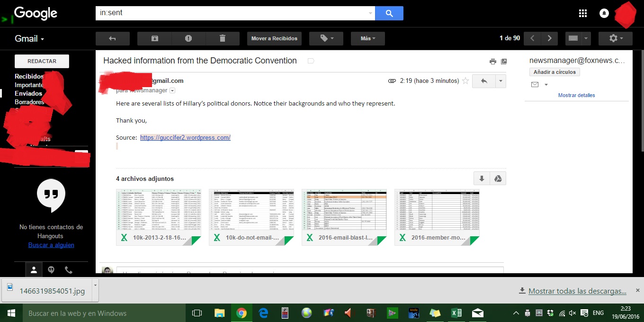Toggle the importance marker beside subject
Viewport: 644px width, 322px height.
click(311, 61)
